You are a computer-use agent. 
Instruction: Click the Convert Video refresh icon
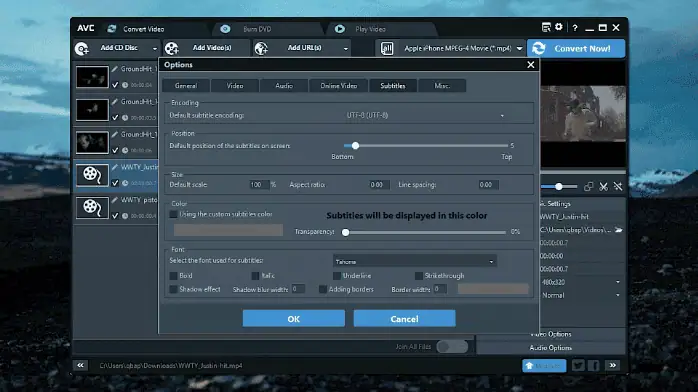(111, 29)
